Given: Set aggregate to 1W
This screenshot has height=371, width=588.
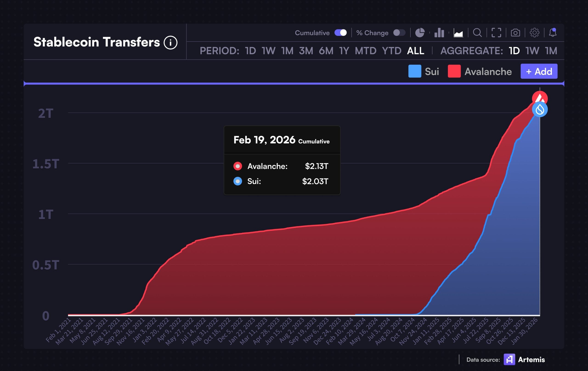Looking at the screenshot, I should (532, 51).
